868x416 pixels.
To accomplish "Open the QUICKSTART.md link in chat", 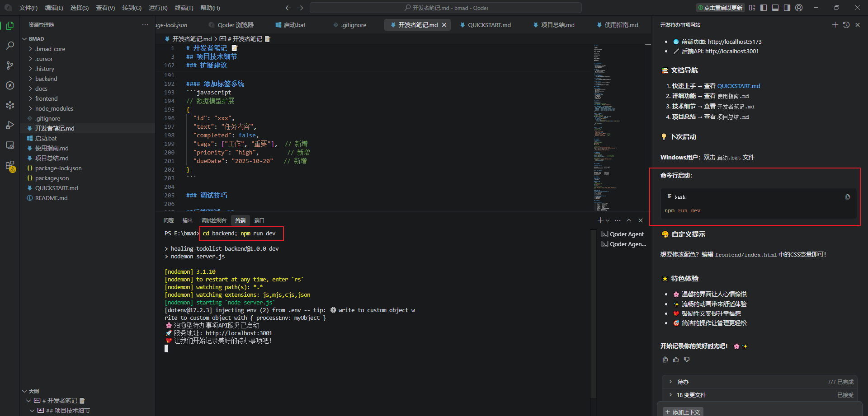I will coord(739,86).
